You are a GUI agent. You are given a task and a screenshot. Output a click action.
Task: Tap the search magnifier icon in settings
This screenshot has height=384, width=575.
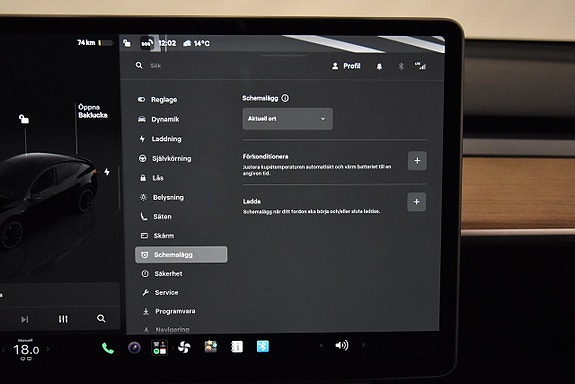[139, 65]
